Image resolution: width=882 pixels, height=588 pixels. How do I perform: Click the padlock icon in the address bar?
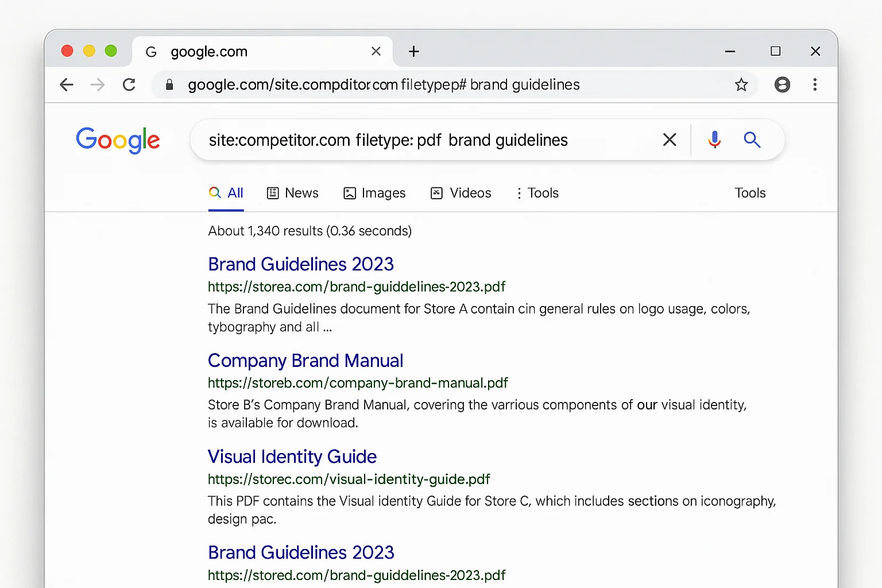pyautogui.click(x=169, y=84)
